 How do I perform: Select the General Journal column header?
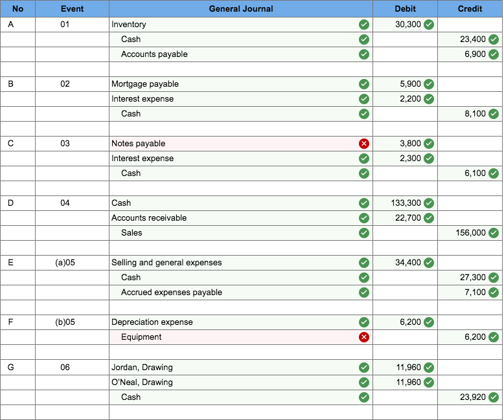pyautogui.click(x=241, y=8)
